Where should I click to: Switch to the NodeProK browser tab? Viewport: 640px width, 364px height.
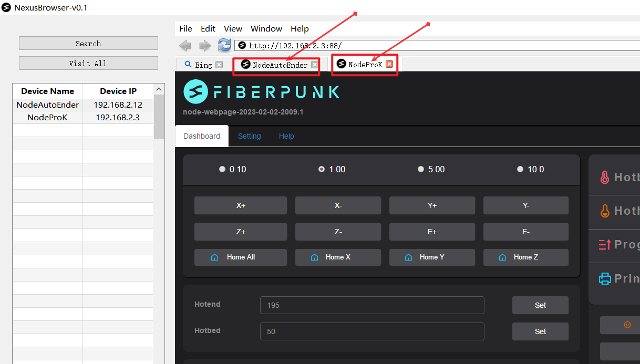coord(365,64)
